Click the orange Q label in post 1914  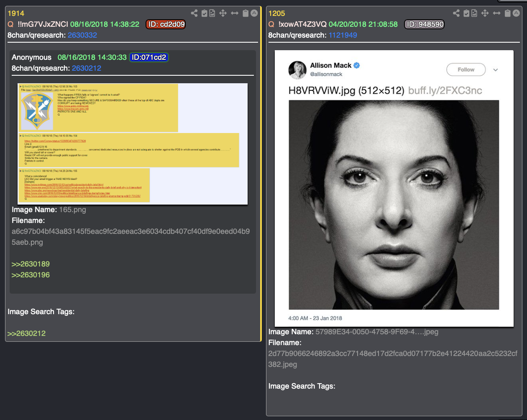[10, 24]
